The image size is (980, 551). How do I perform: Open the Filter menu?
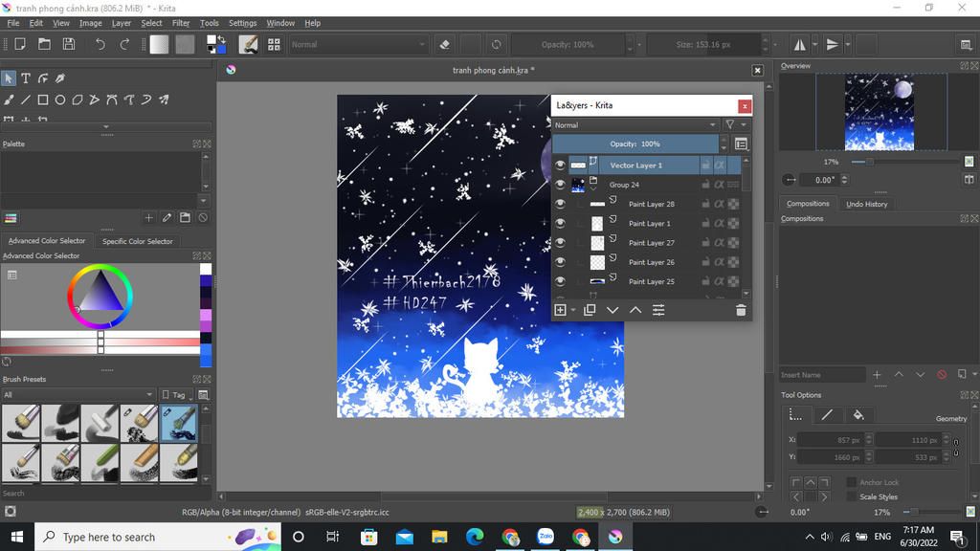pos(181,23)
